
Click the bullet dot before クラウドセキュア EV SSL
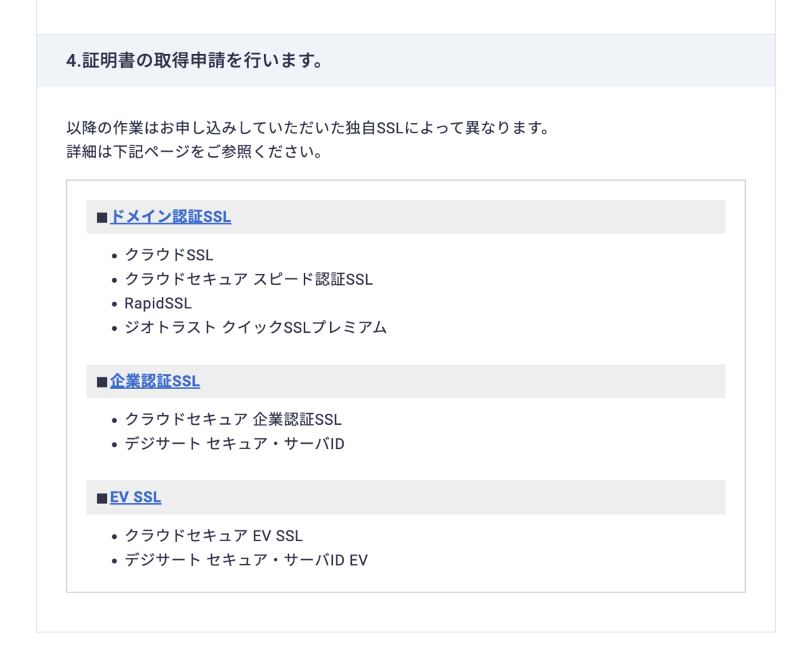click(115, 536)
